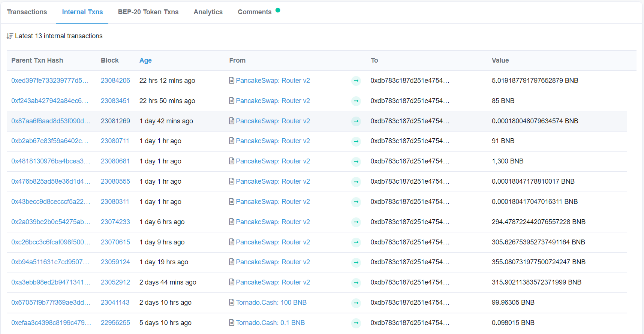Open block 23059124
Screen dimensions: 644x334
[115, 262]
